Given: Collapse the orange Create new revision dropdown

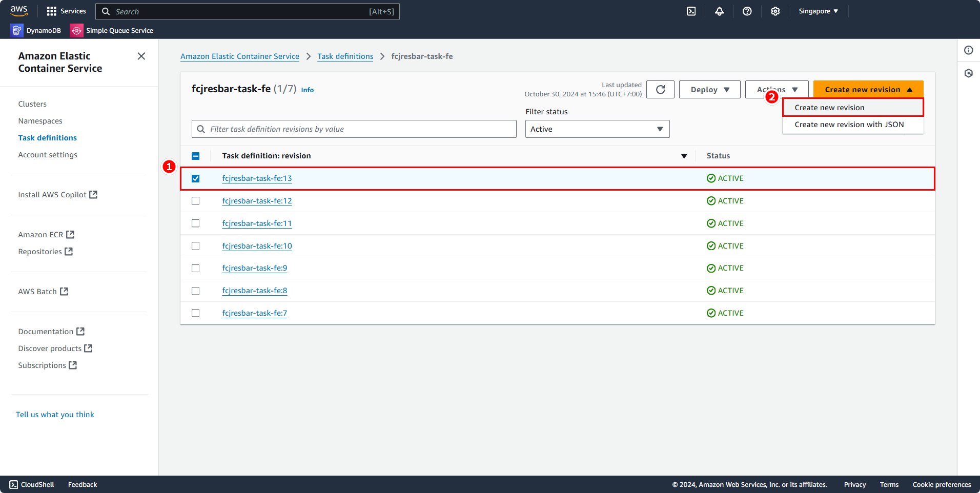Looking at the screenshot, I should 868,90.
